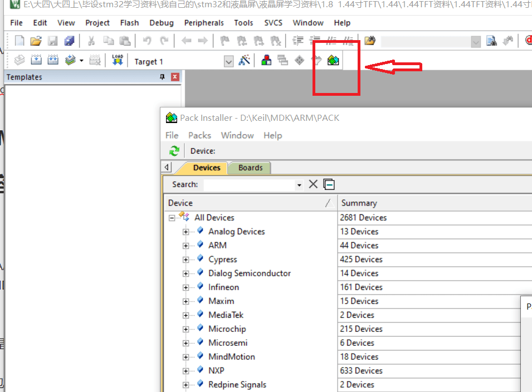Create a new file in Keil toolbar
The height and width of the screenshot is (392, 532).
[19, 41]
